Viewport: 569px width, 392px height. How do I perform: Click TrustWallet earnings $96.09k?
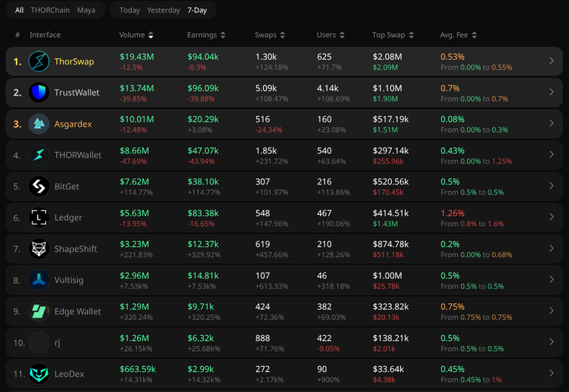pyautogui.click(x=203, y=88)
